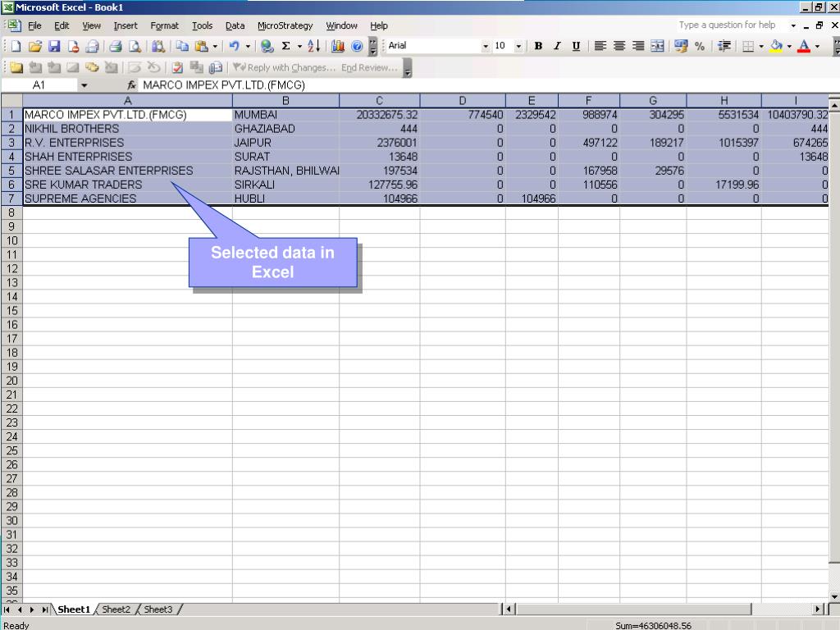Image resolution: width=840 pixels, height=630 pixels.
Task: Expand the Paste options dropdown arrow
Action: [215, 46]
